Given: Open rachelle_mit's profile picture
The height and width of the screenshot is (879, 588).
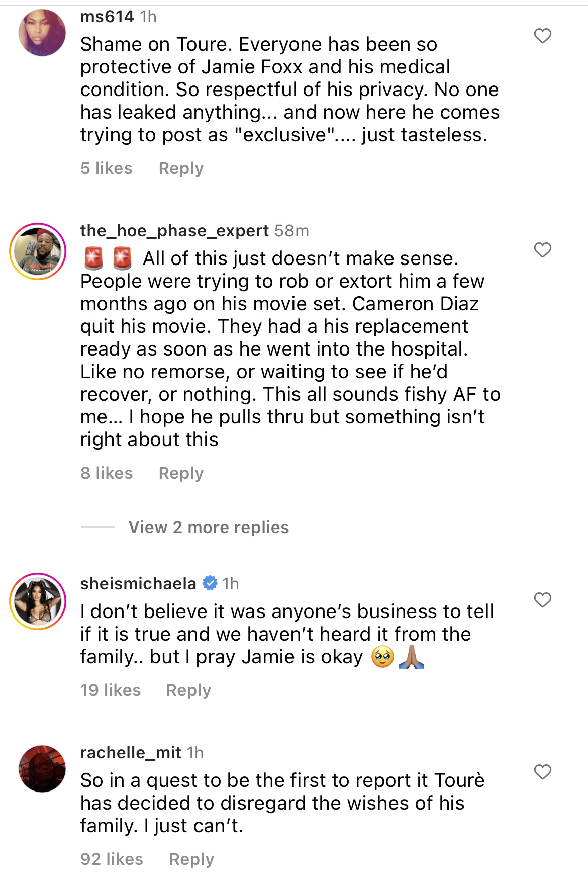Looking at the screenshot, I should [x=42, y=769].
